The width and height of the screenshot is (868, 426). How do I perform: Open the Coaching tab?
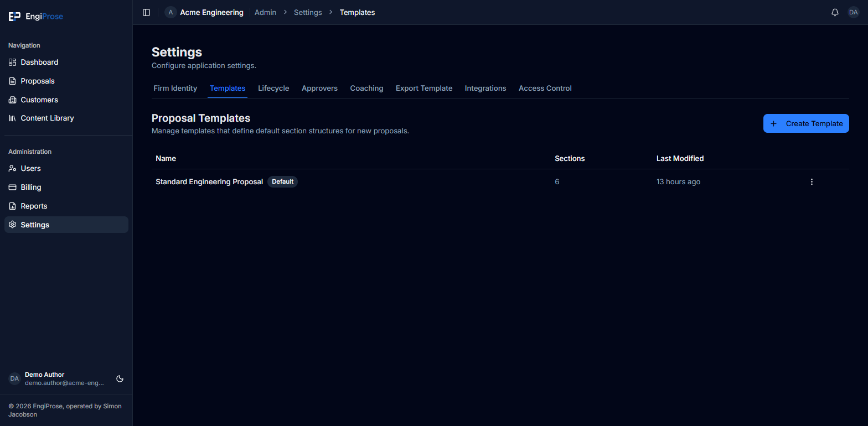click(x=366, y=88)
